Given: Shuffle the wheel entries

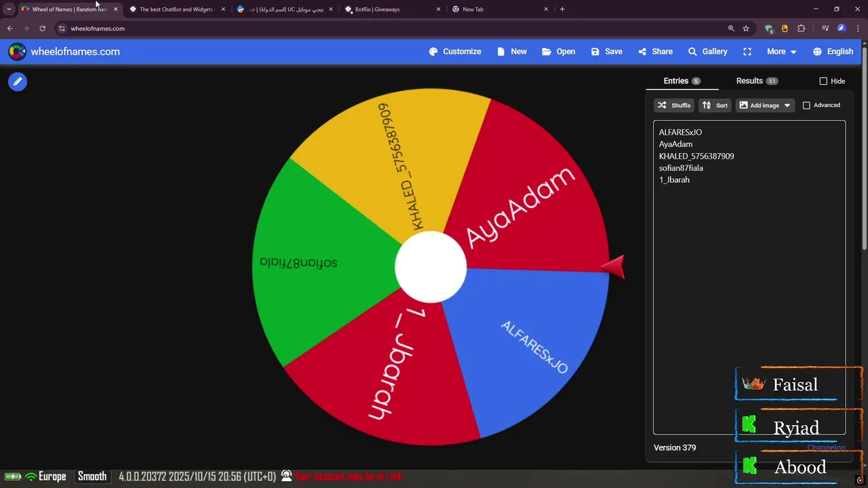Looking at the screenshot, I should point(674,105).
